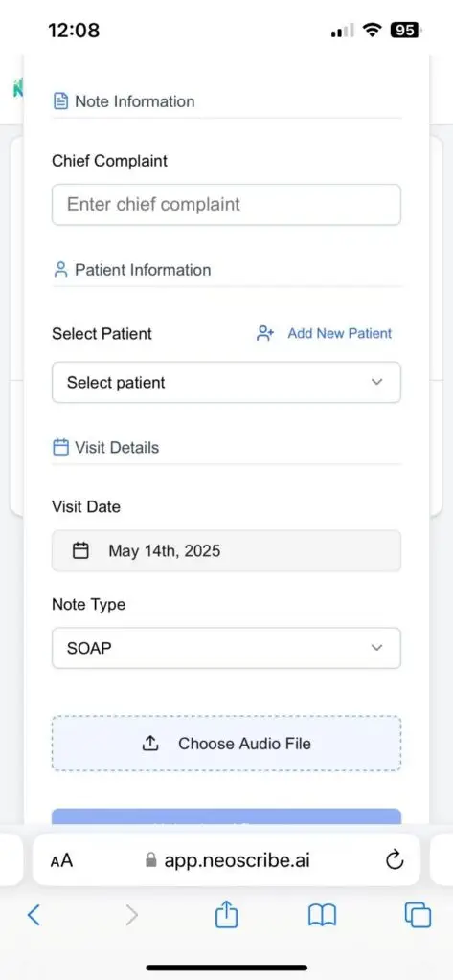453x980 pixels.
Task: Focus the Enter chief complaint field
Action: 226,205
